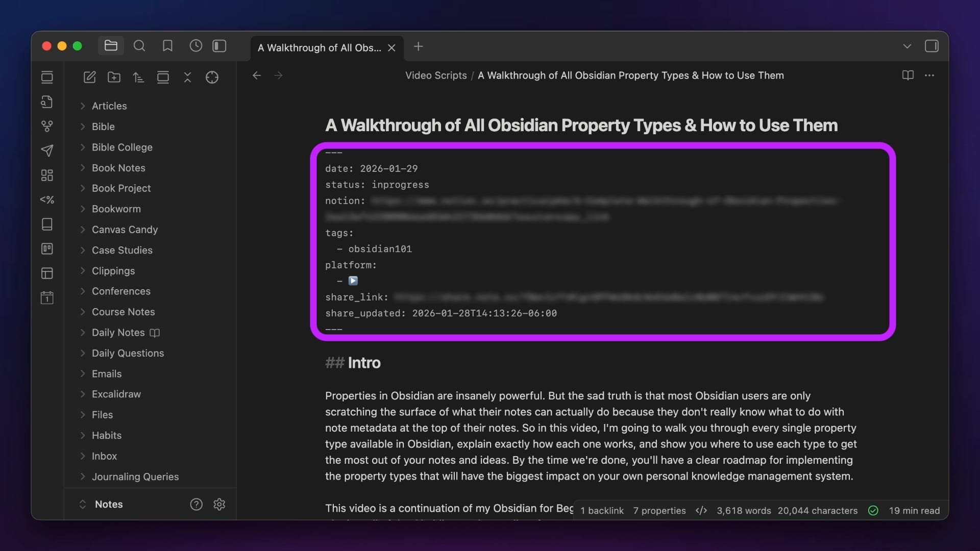Expand the Bible College folder
Image resolution: width=980 pixels, height=551 pixels.
(121, 147)
